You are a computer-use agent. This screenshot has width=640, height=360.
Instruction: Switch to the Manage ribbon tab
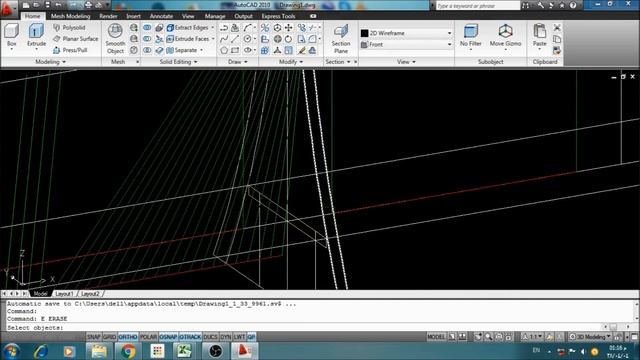215,16
